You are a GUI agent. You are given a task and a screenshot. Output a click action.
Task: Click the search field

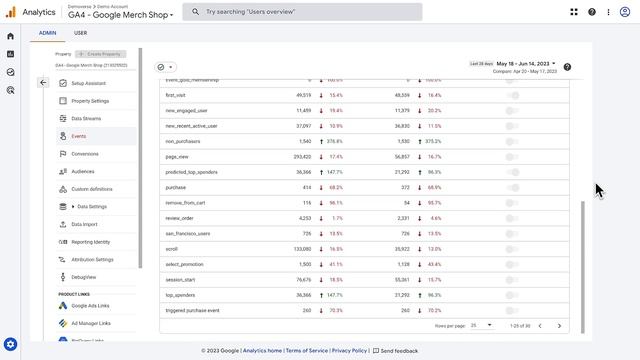coord(302,12)
